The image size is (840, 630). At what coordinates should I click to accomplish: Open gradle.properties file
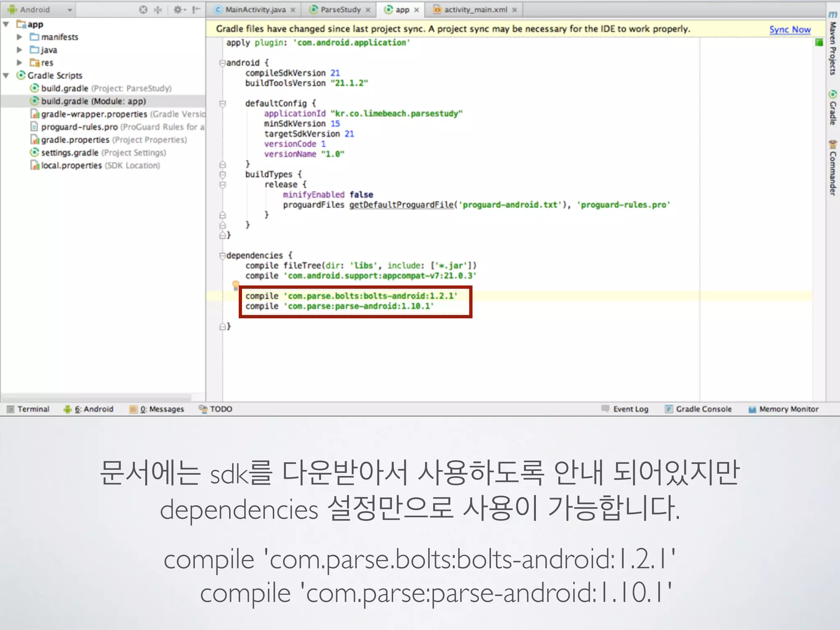coord(108,139)
